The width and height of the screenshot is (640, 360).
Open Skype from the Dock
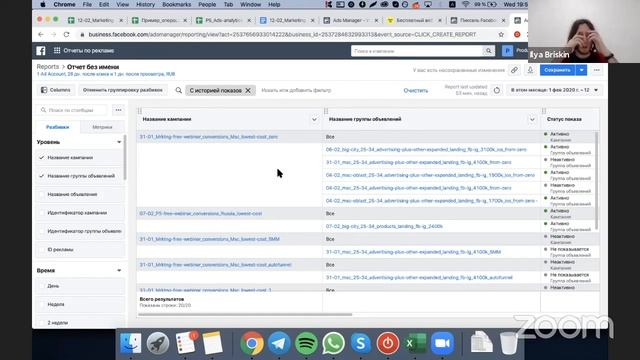(x=361, y=343)
